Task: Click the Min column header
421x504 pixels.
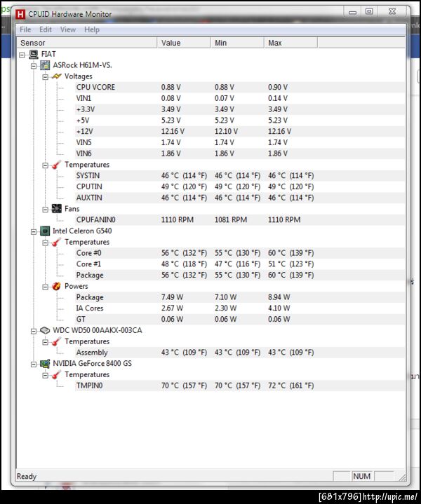Action: tap(237, 43)
